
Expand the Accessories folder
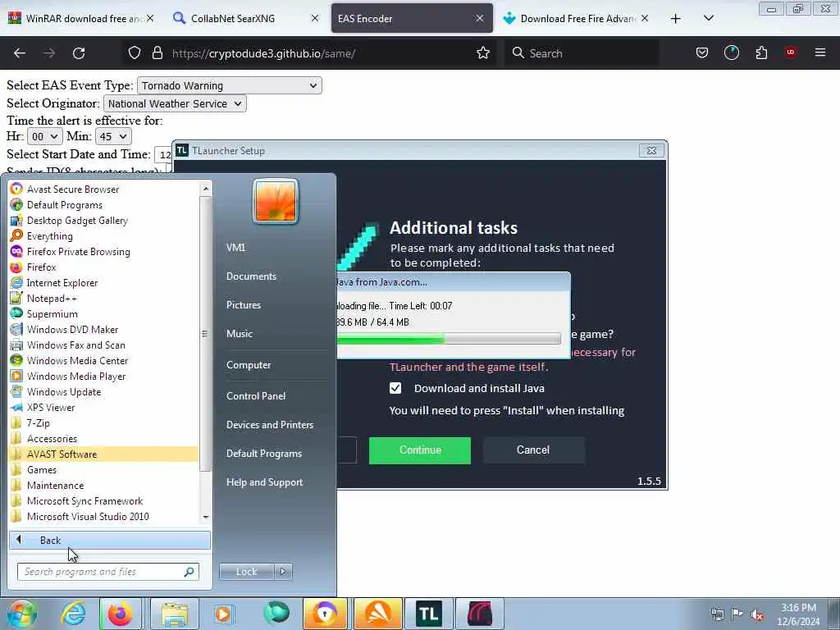pos(52,438)
